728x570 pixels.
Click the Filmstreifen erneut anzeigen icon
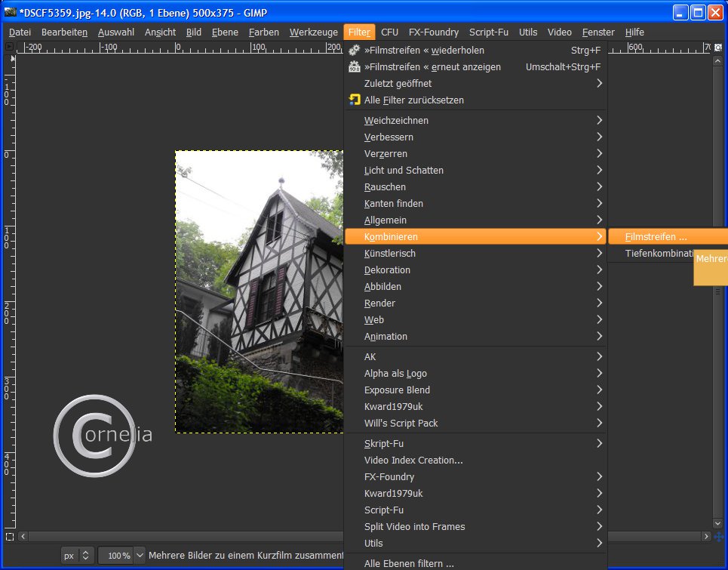pyautogui.click(x=355, y=67)
